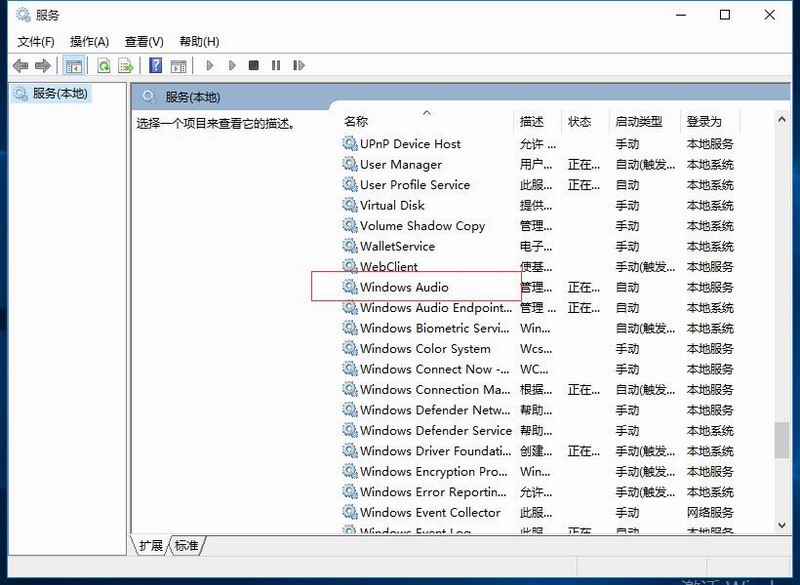Screen dimensions: 800x585
Task: Click the gear icon beside Windows Audio Endpoint
Action: (x=349, y=307)
